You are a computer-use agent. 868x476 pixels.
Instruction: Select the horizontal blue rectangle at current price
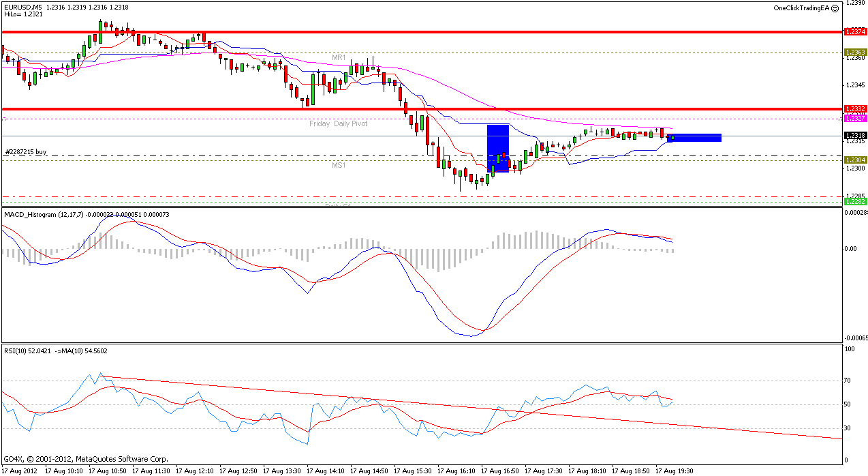[694, 138]
